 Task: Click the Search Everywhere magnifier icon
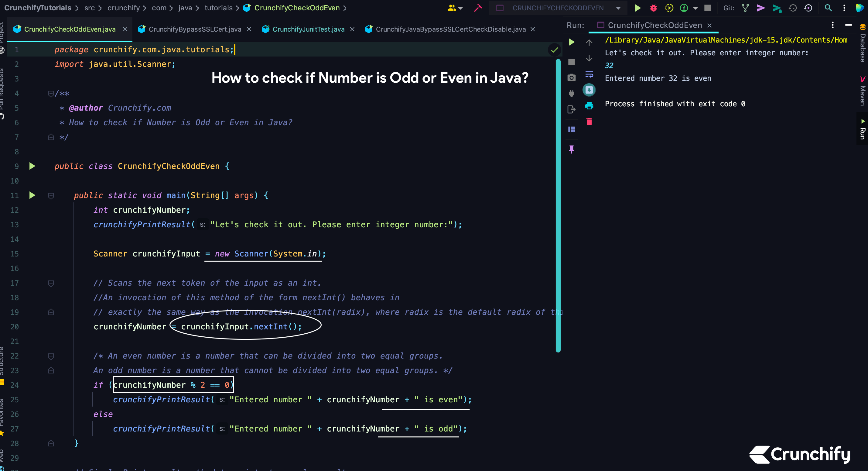(x=828, y=8)
